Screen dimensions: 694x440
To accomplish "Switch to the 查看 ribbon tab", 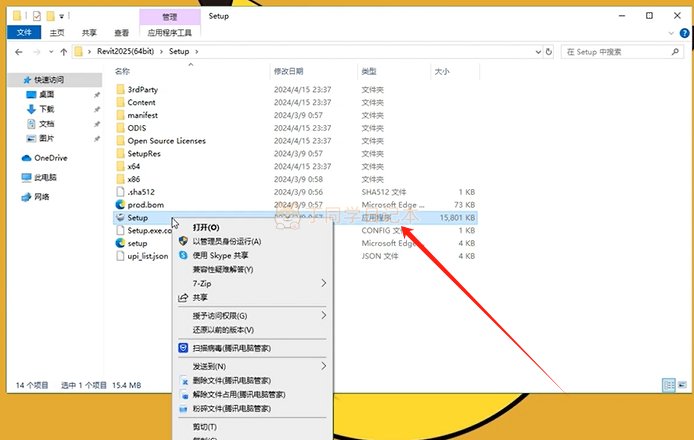I will (x=121, y=33).
